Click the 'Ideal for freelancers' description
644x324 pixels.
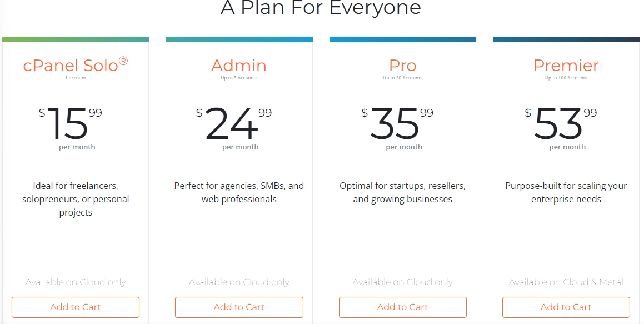coord(76,199)
